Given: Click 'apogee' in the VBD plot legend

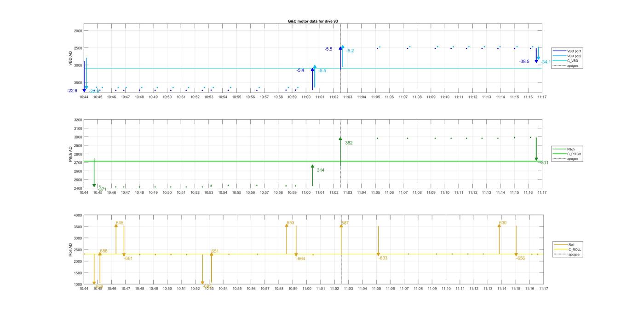Looking at the screenshot, I should (566, 65).
